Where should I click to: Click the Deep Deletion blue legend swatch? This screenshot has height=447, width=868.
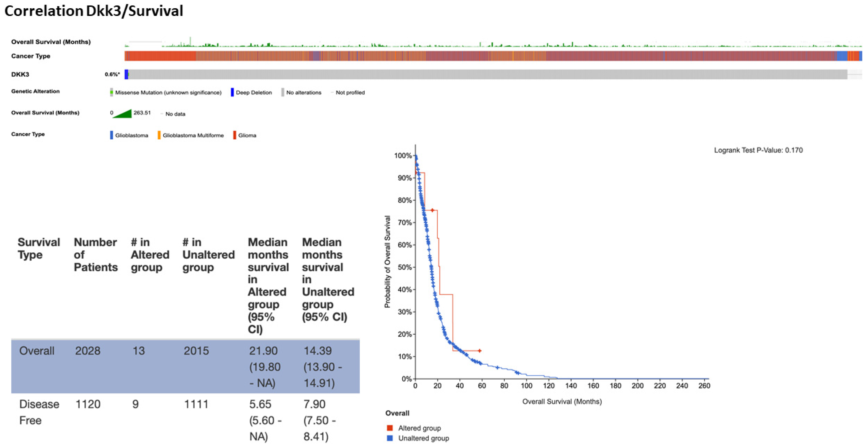[232, 92]
